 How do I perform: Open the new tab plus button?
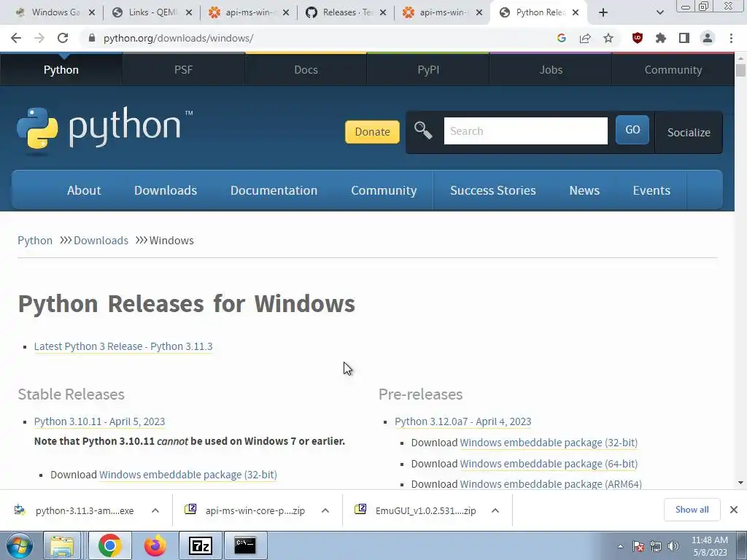pos(603,12)
